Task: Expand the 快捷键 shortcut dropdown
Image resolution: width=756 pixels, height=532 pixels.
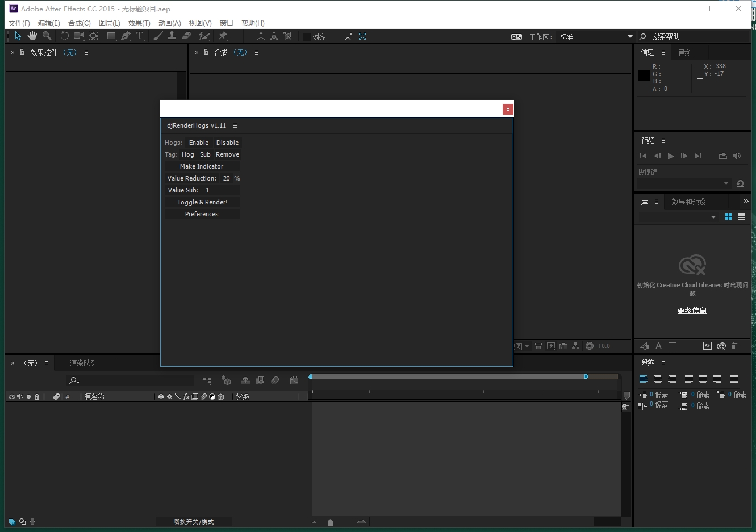Action: (726, 183)
